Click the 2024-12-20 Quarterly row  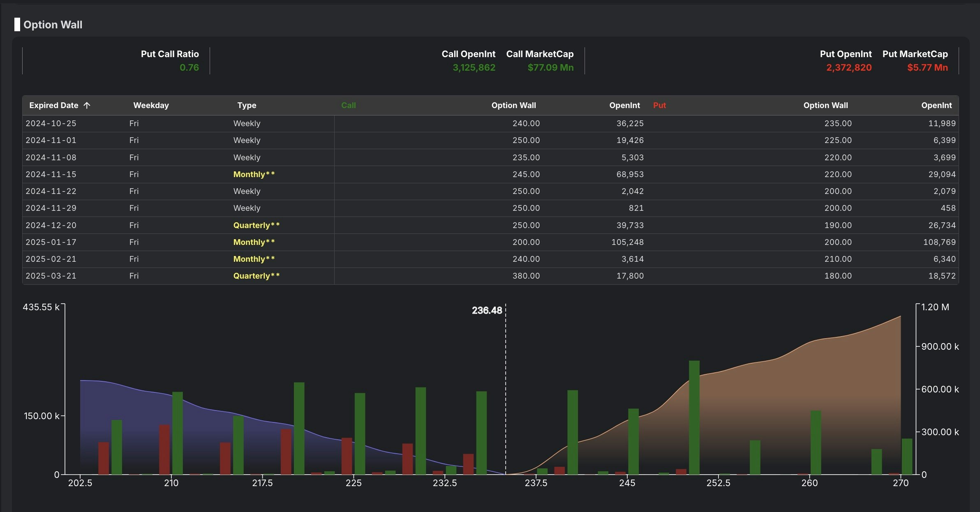pyautogui.click(x=51, y=225)
